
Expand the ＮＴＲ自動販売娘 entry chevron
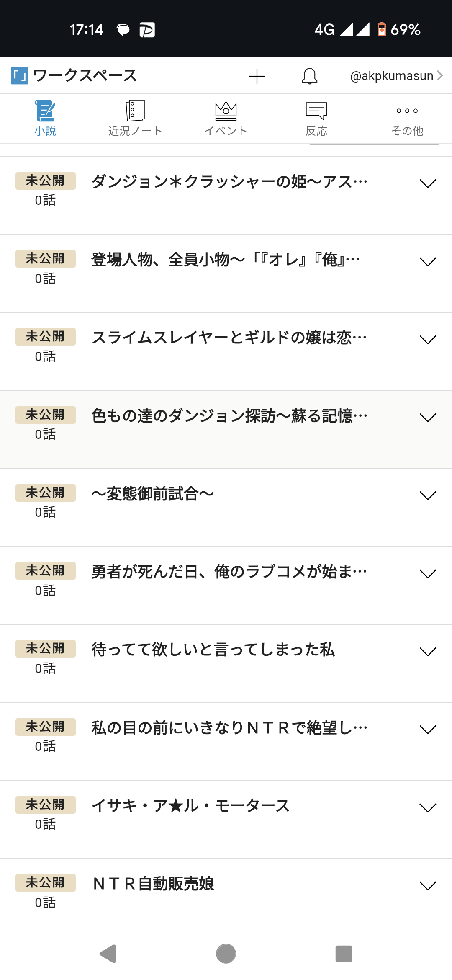428,885
